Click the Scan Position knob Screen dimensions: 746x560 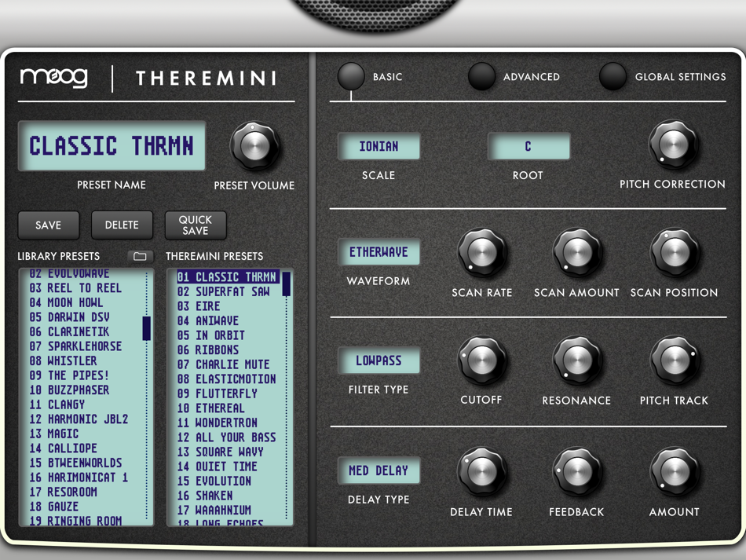click(675, 251)
